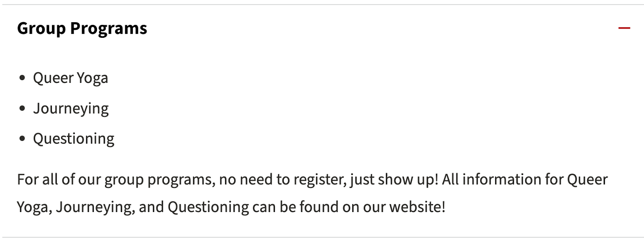Click the word "register," in the paragraph
644x243 pixels.
pyautogui.click(x=320, y=179)
